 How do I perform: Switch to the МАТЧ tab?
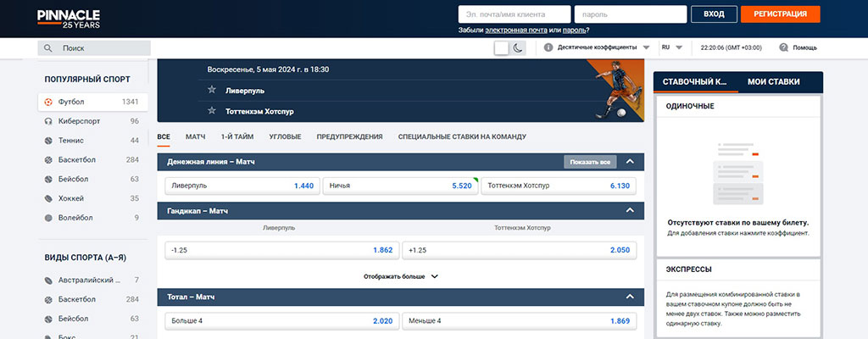click(x=196, y=136)
